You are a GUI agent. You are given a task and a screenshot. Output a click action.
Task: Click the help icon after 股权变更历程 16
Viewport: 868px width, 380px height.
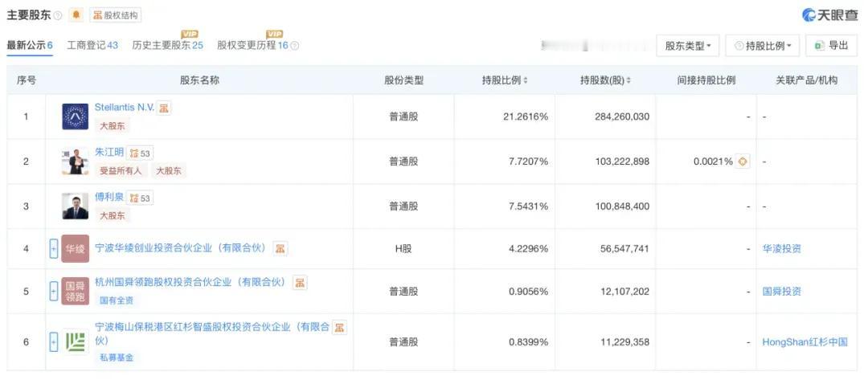coord(295,46)
